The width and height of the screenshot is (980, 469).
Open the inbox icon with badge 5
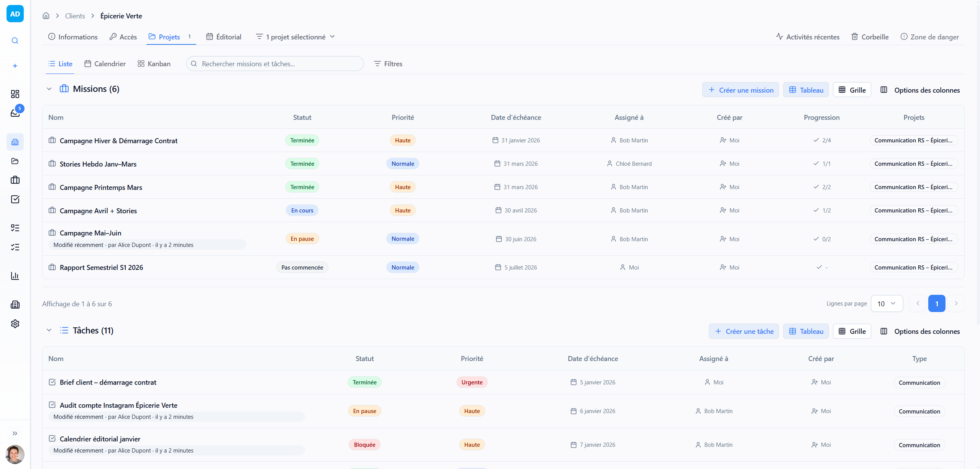point(15,113)
